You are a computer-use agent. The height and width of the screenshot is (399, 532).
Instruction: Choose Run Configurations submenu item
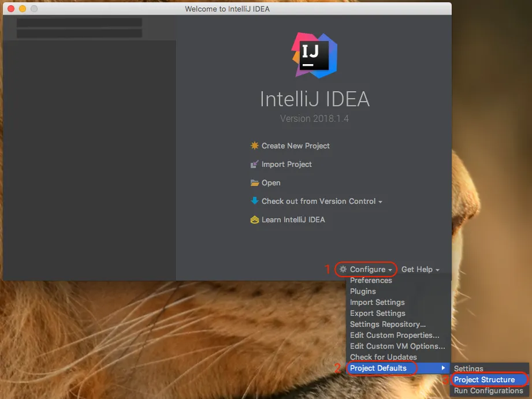coord(489,390)
